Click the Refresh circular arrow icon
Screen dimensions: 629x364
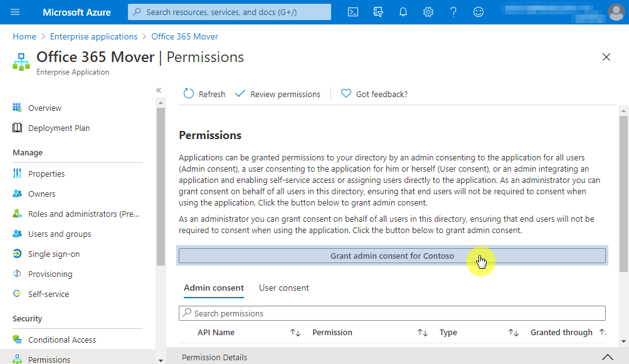[x=189, y=94]
